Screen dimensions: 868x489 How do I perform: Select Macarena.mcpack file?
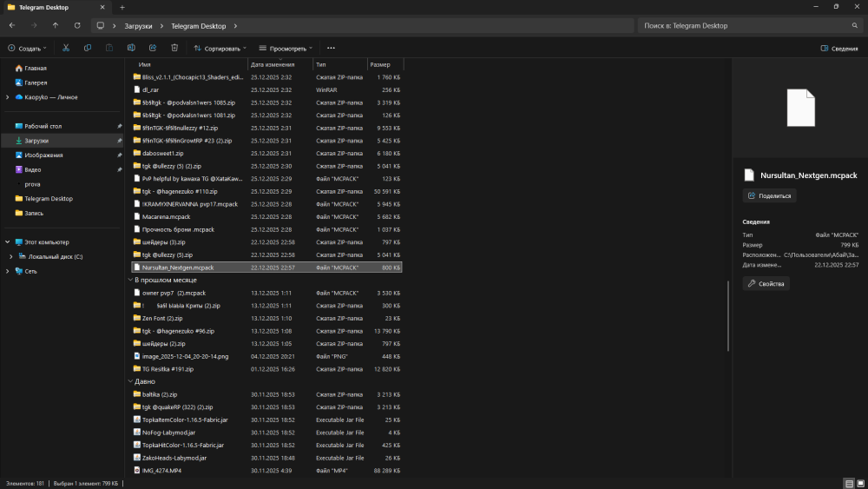266,216
